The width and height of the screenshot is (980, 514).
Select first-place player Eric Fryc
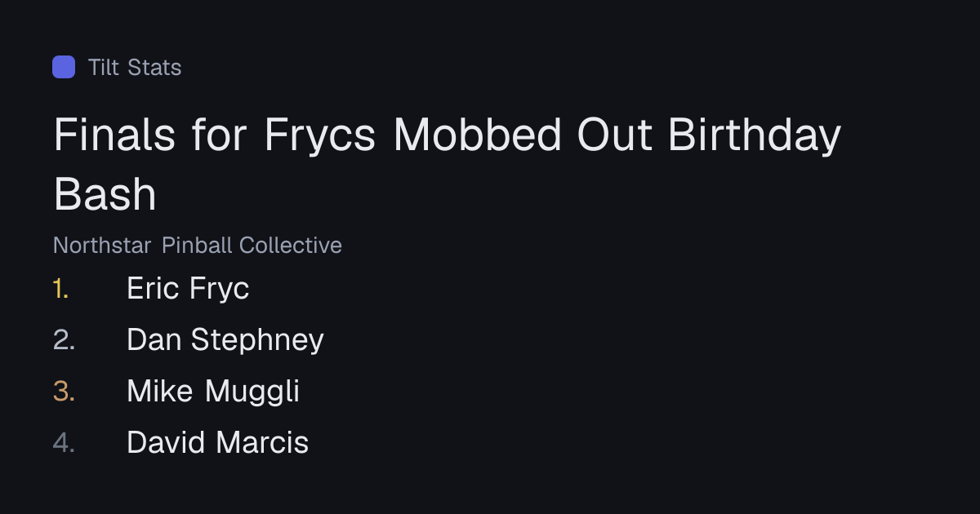(x=188, y=289)
